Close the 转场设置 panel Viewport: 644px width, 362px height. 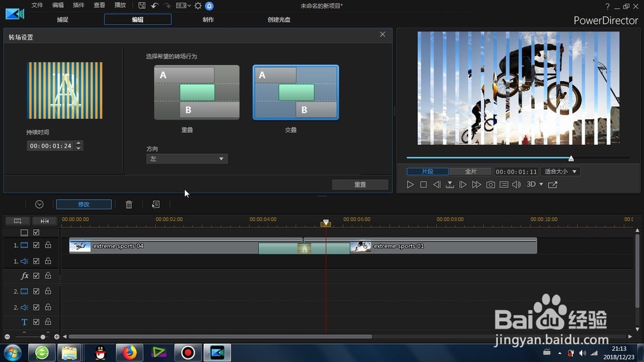coord(383,34)
